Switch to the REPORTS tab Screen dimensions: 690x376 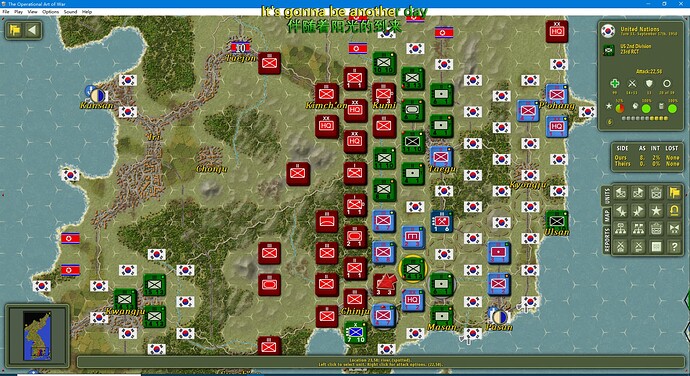pyautogui.click(x=607, y=240)
